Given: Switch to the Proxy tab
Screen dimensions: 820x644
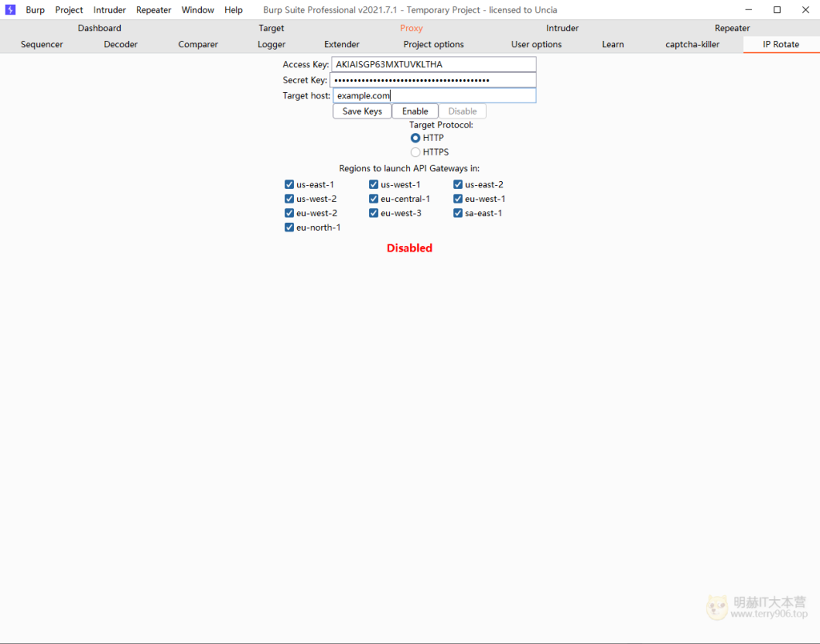Looking at the screenshot, I should click(411, 28).
